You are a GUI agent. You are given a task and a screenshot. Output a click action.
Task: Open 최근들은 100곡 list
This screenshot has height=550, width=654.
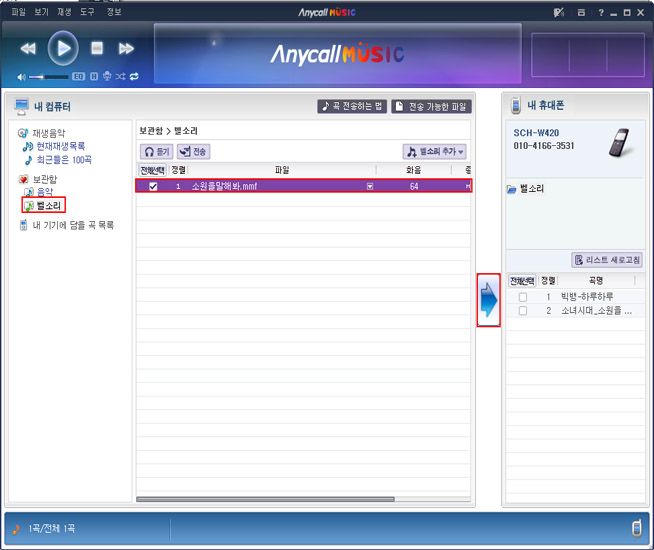click(64, 160)
